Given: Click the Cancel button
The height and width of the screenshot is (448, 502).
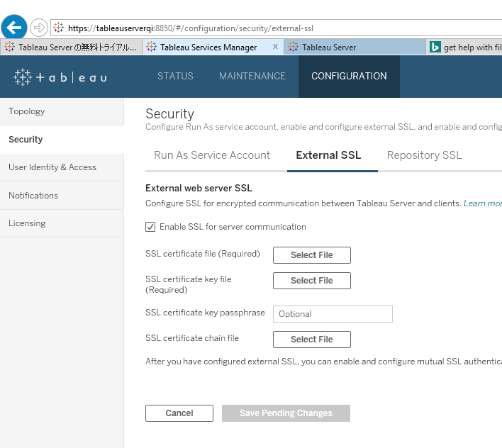Looking at the screenshot, I should 179,413.
